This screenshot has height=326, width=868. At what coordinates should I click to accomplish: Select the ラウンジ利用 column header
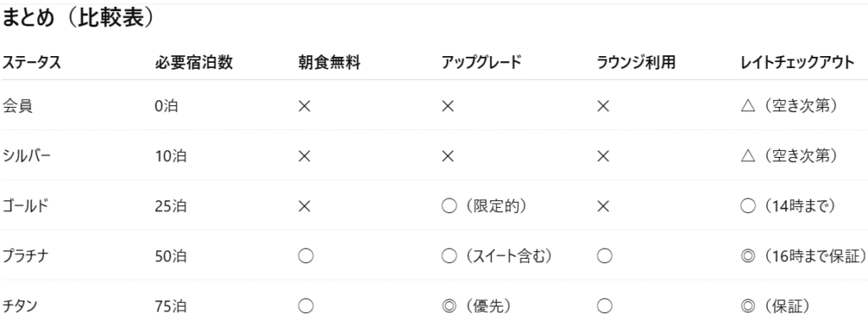[x=636, y=63]
